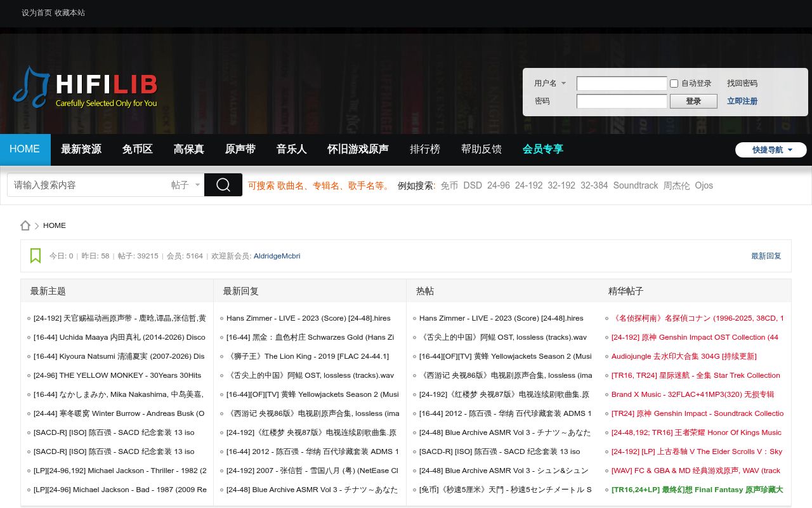Go to the 怀旧游戏原声 menu item
This screenshot has width=812, height=508.
[358, 149]
